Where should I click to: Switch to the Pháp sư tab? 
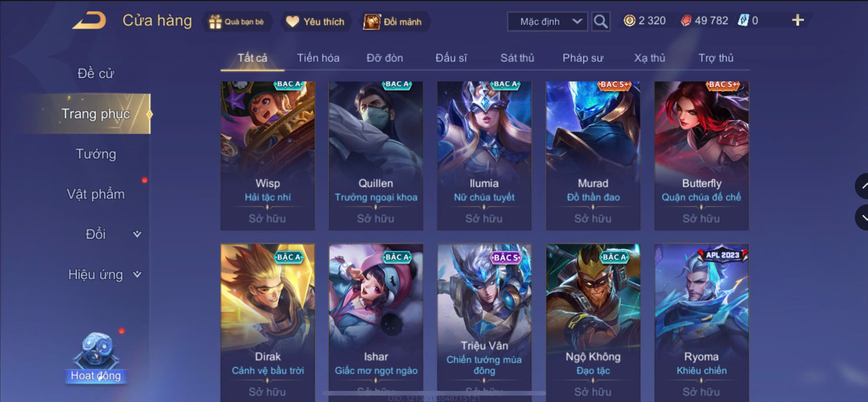click(x=583, y=58)
